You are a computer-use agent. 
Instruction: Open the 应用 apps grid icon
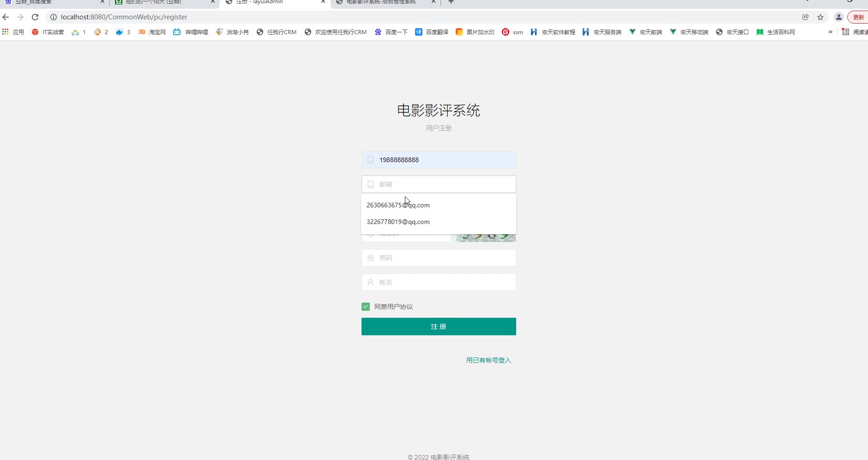[x=6, y=32]
